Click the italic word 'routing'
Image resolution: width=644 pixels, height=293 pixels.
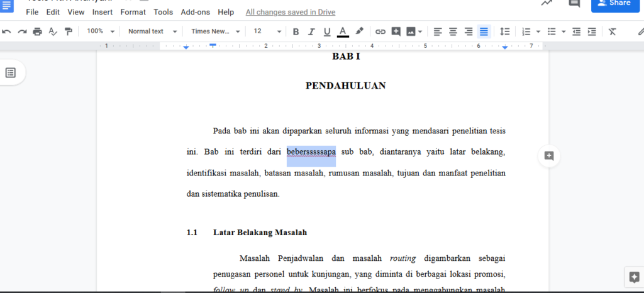(402, 258)
